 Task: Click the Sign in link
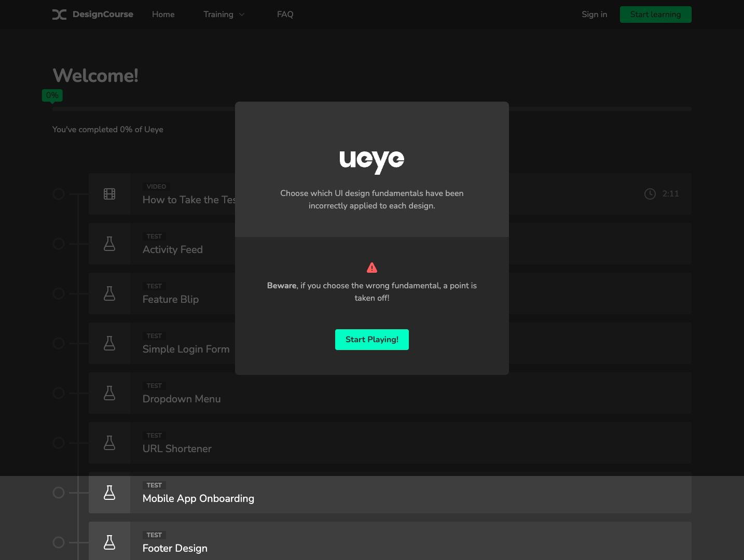coord(594,14)
